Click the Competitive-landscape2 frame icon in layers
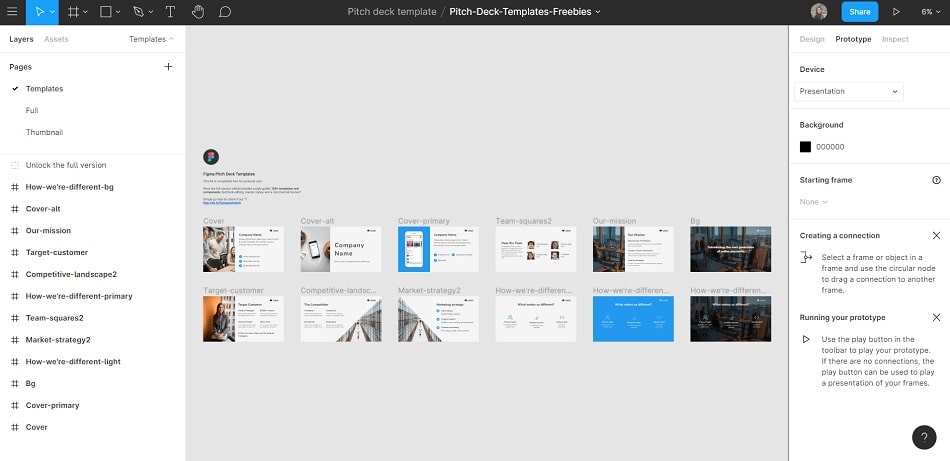Screen dimensions: 950x461 pyautogui.click(x=15, y=274)
